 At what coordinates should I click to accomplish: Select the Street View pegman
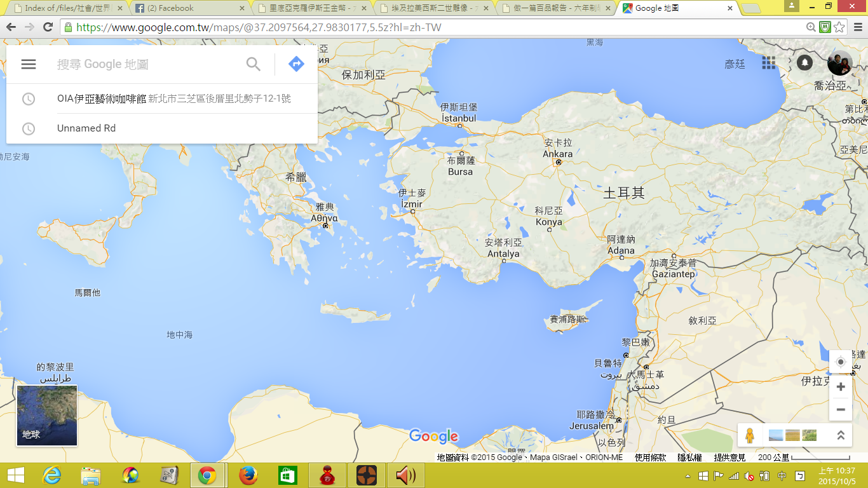pyautogui.click(x=750, y=435)
